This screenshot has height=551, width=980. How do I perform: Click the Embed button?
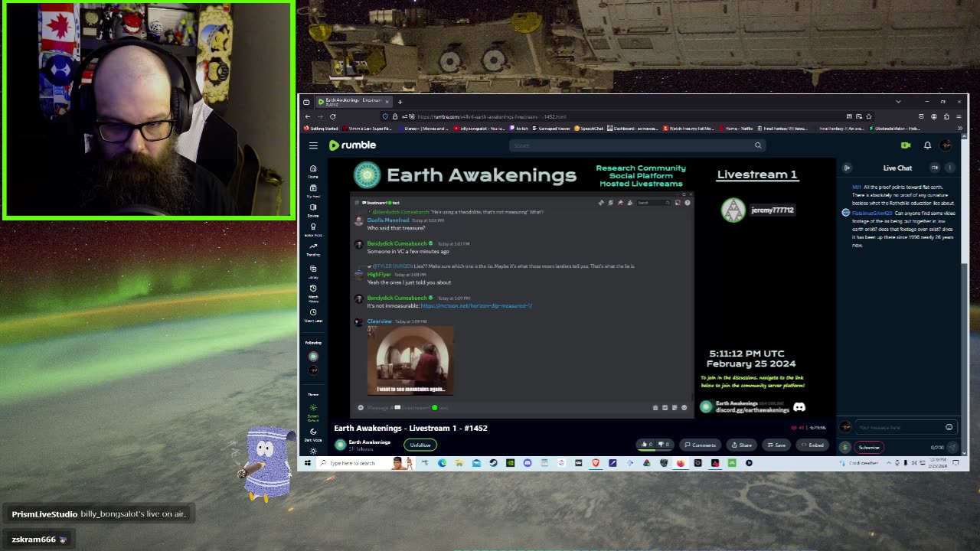coord(813,445)
